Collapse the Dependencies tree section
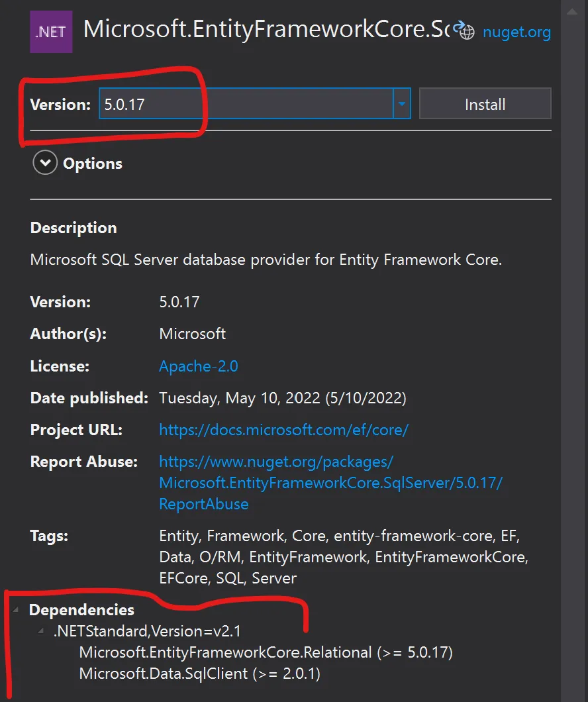Viewport: 588px width, 702px height. point(16,609)
